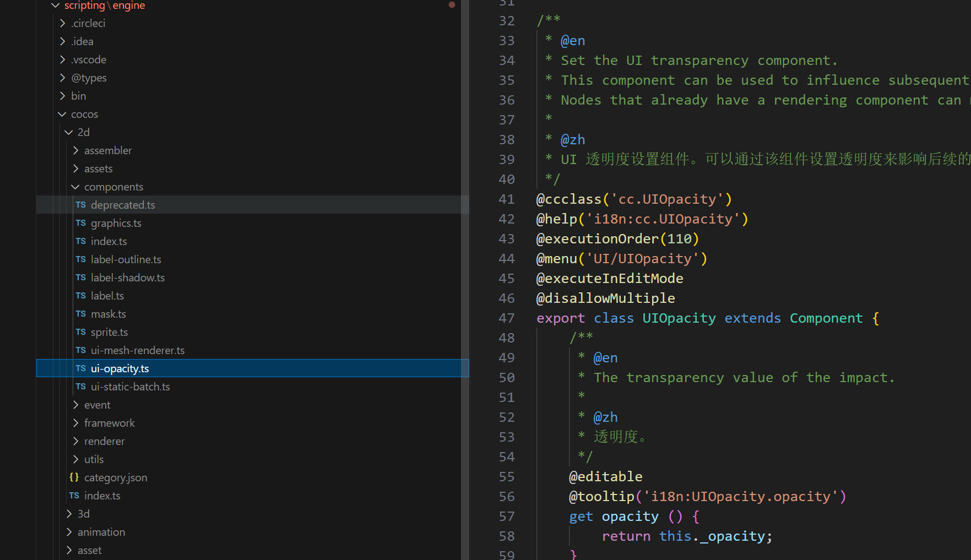Click the JSON braces icon of category.json

74,477
